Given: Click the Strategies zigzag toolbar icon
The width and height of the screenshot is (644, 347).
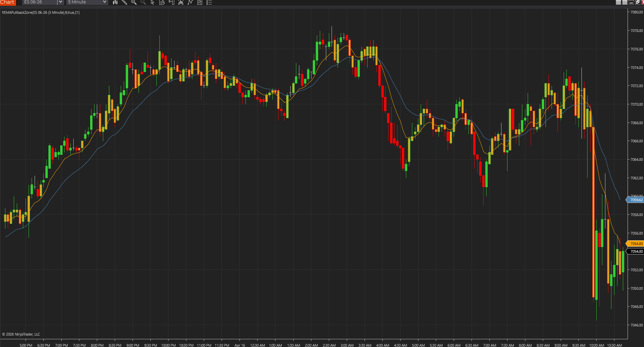Looking at the screenshot, I should point(190,2).
